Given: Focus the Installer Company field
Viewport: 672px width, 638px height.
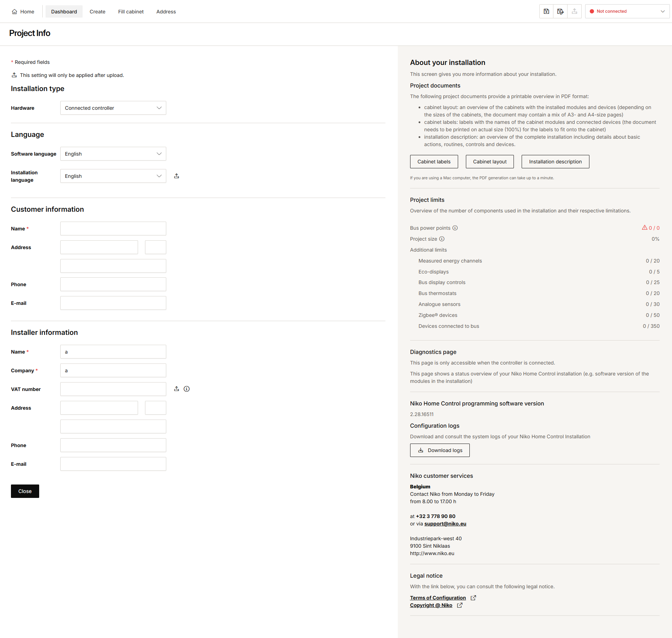Looking at the screenshot, I should 113,371.
